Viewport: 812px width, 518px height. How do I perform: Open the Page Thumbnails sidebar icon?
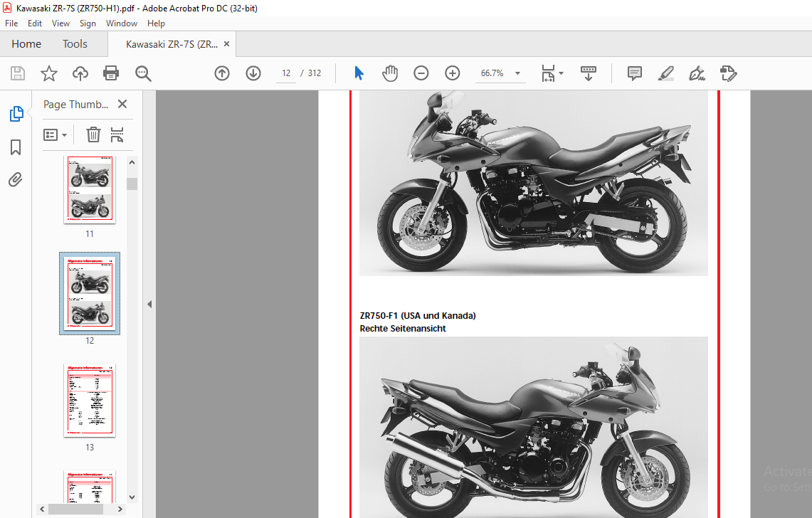pos(16,113)
